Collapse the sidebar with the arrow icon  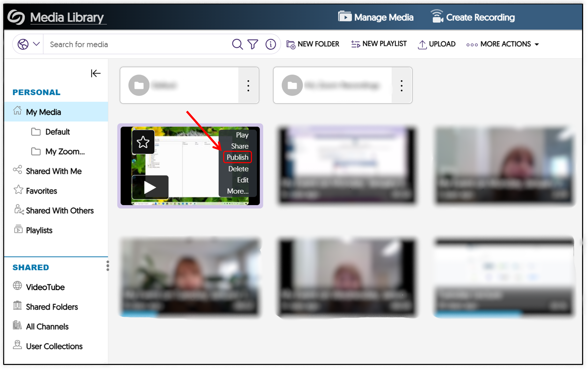click(x=96, y=73)
